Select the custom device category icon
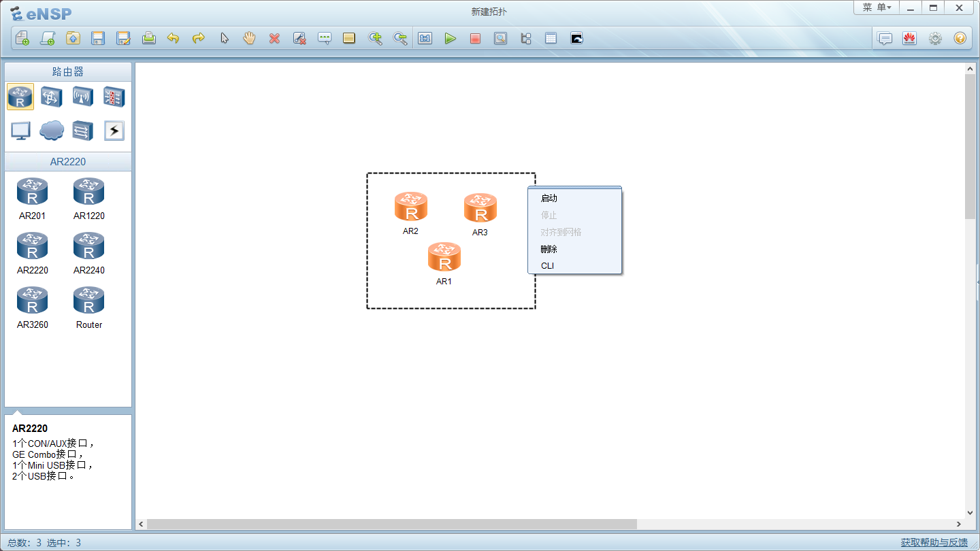This screenshot has width=980, height=551. pos(83,130)
